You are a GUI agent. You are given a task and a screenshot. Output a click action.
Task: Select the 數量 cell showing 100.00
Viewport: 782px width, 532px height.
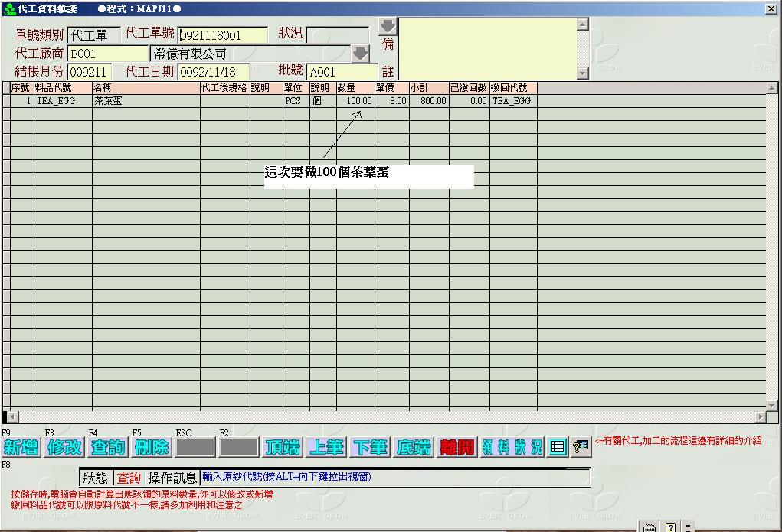(x=355, y=101)
